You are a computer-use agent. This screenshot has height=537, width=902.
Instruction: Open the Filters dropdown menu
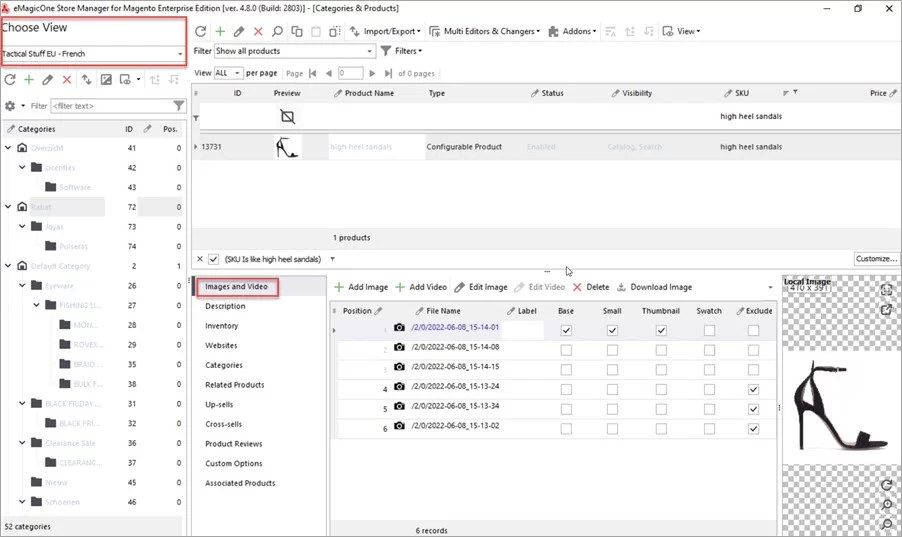pyautogui.click(x=402, y=51)
